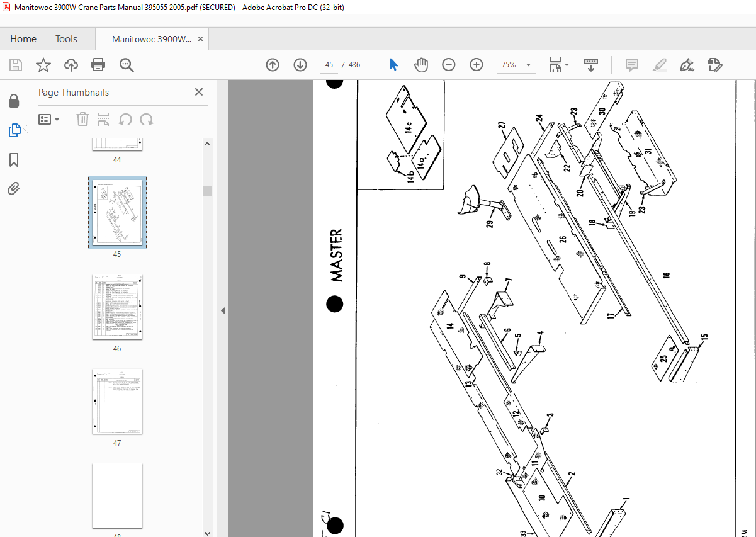Zoom out with the minus button
Image resolution: width=756 pixels, height=537 pixels.
(449, 65)
